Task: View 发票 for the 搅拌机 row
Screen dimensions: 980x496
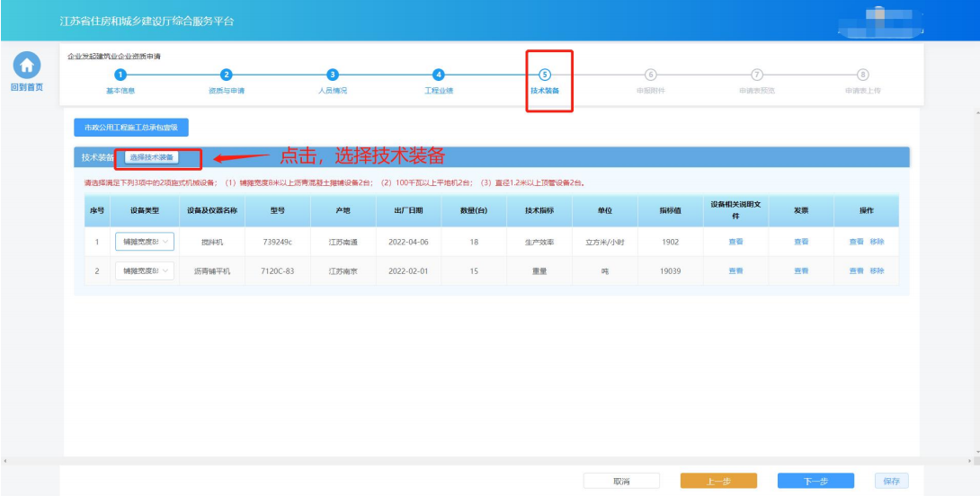Action: point(801,242)
